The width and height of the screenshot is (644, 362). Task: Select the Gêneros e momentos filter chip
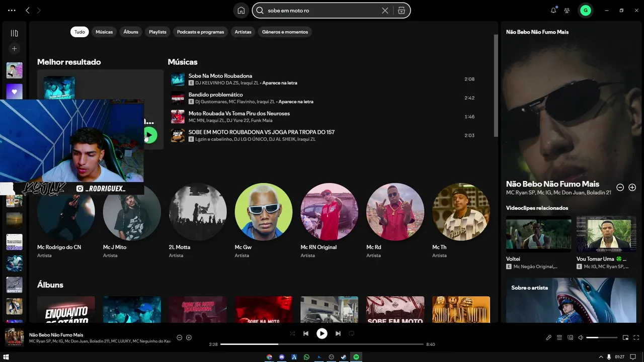pos(285,32)
